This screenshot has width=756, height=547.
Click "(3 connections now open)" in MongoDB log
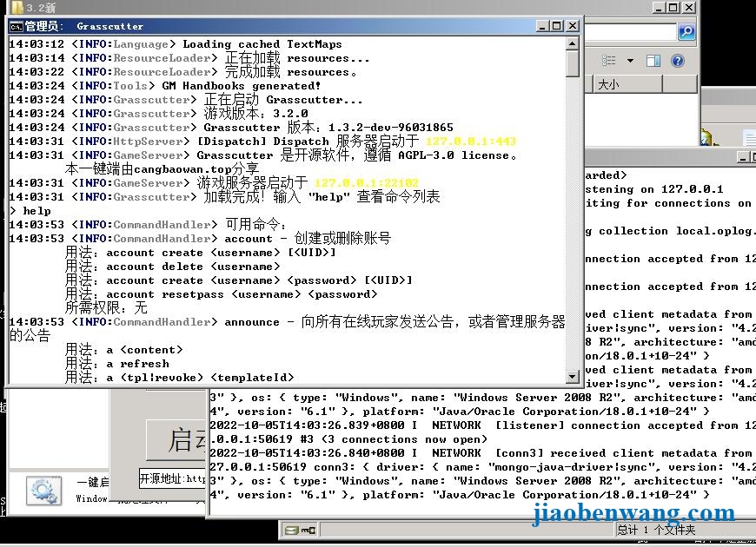404,439
